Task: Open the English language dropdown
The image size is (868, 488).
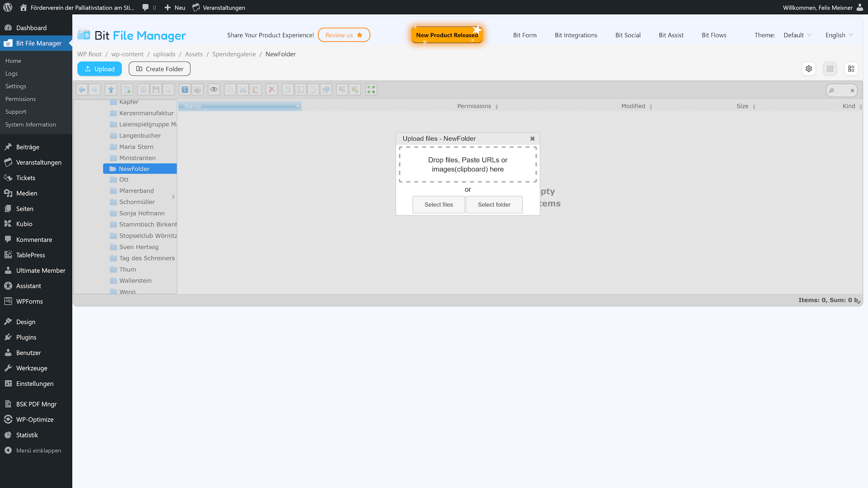Action: pyautogui.click(x=839, y=35)
